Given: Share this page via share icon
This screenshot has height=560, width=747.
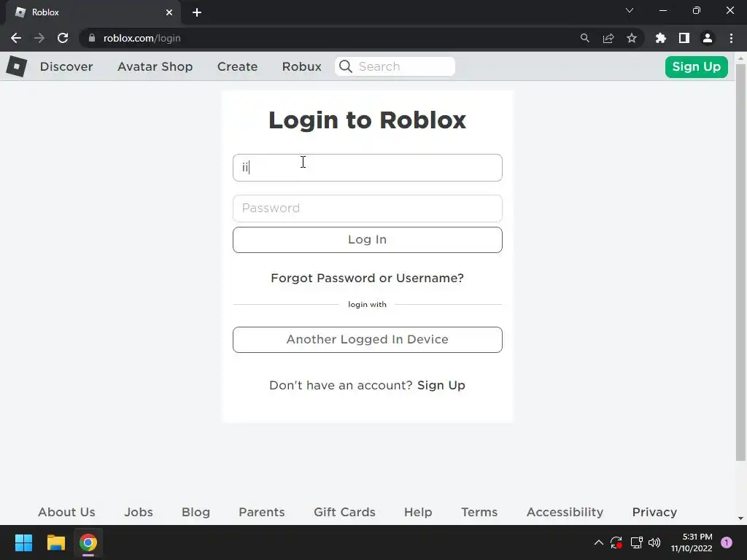Looking at the screenshot, I should tap(608, 38).
